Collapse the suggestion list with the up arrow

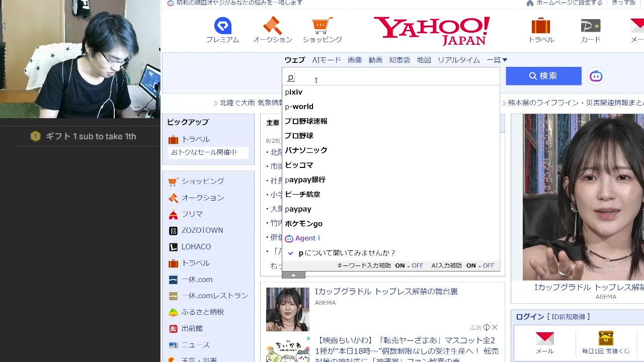coord(294,275)
